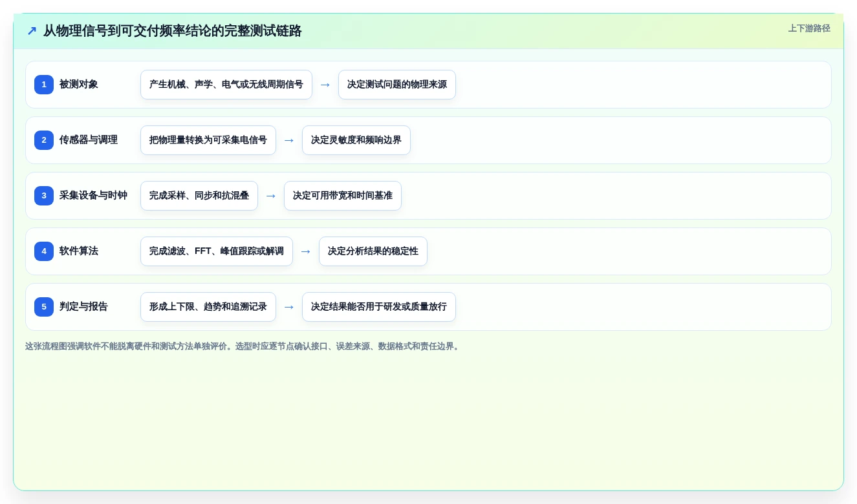Image resolution: width=857 pixels, height=504 pixels.
Task: Click the 上下游路径 label
Action: [809, 28]
